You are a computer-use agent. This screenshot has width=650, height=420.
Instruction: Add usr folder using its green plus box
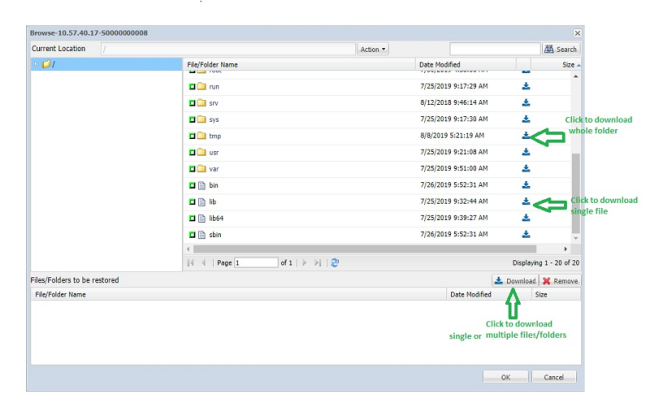[x=192, y=152]
